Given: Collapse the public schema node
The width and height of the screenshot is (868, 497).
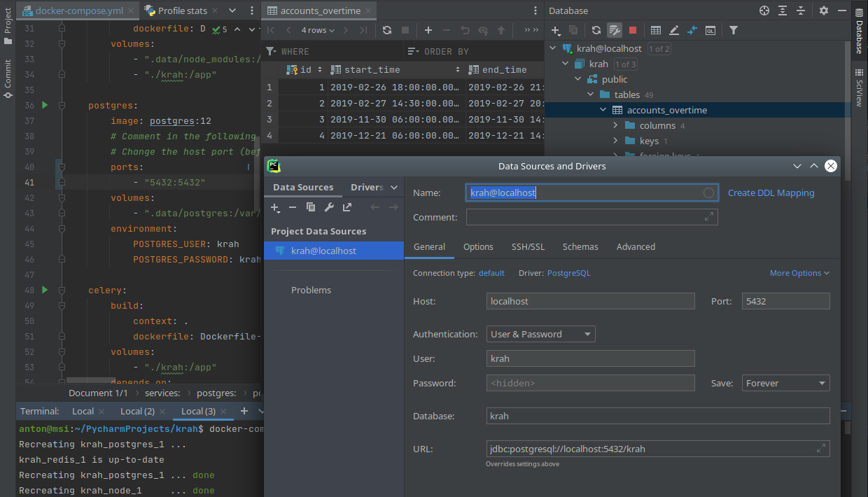Looking at the screenshot, I should coord(578,79).
